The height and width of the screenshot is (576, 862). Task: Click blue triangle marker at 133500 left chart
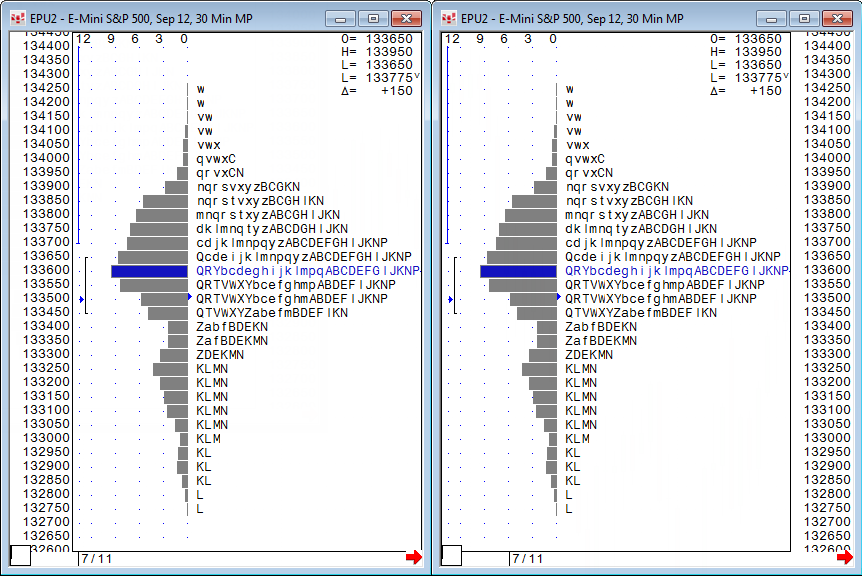coord(190,298)
